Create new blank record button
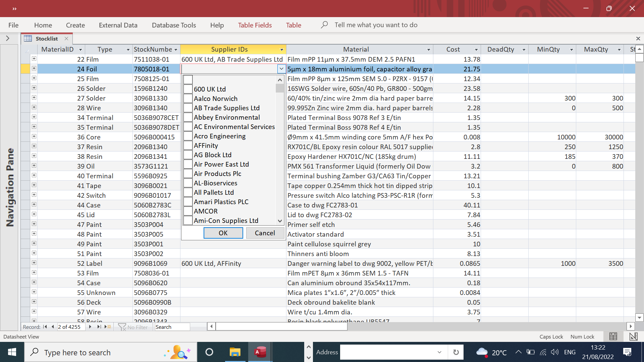Image resolution: width=644 pixels, height=362 pixels. (x=108, y=327)
